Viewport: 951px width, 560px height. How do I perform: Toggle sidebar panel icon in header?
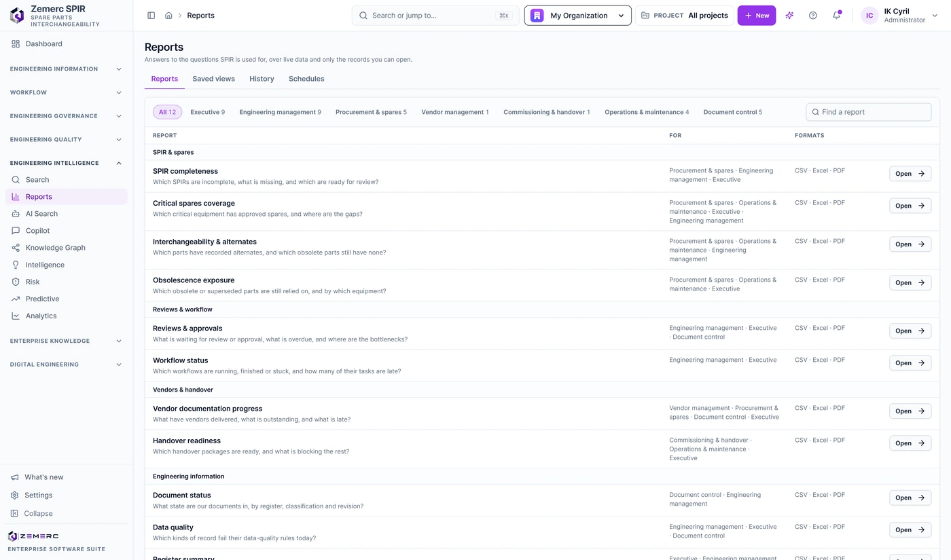click(151, 16)
